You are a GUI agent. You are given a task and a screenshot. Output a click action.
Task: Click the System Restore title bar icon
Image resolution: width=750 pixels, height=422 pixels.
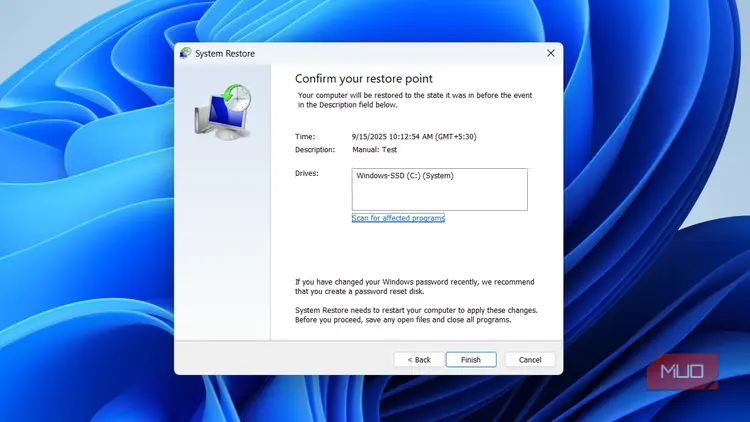[185, 53]
